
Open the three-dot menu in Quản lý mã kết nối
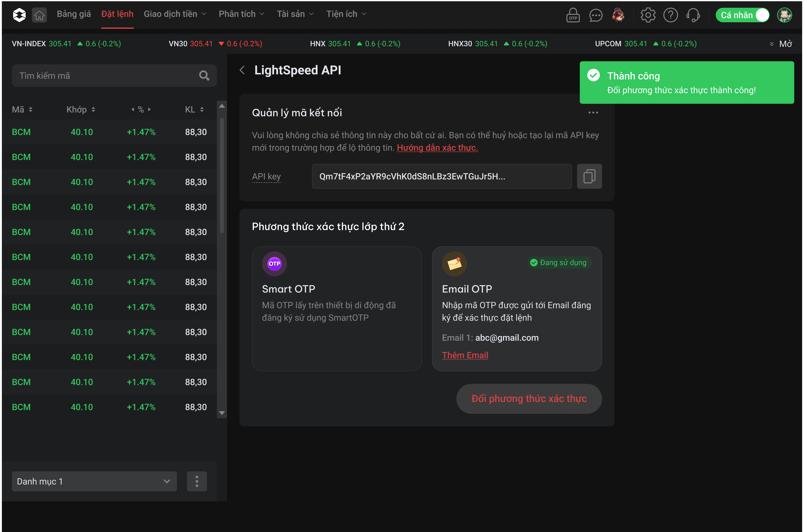pos(593,113)
